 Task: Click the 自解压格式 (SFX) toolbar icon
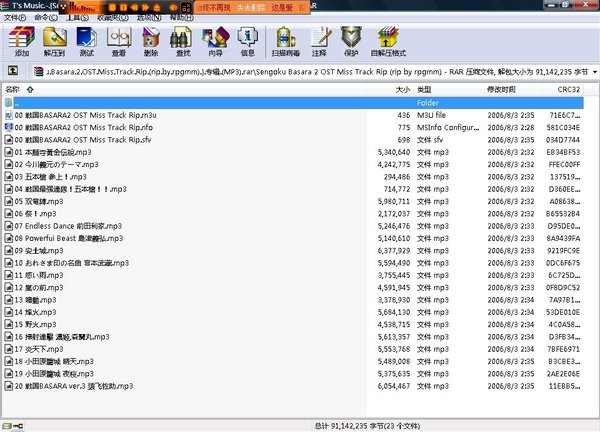click(x=388, y=41)
